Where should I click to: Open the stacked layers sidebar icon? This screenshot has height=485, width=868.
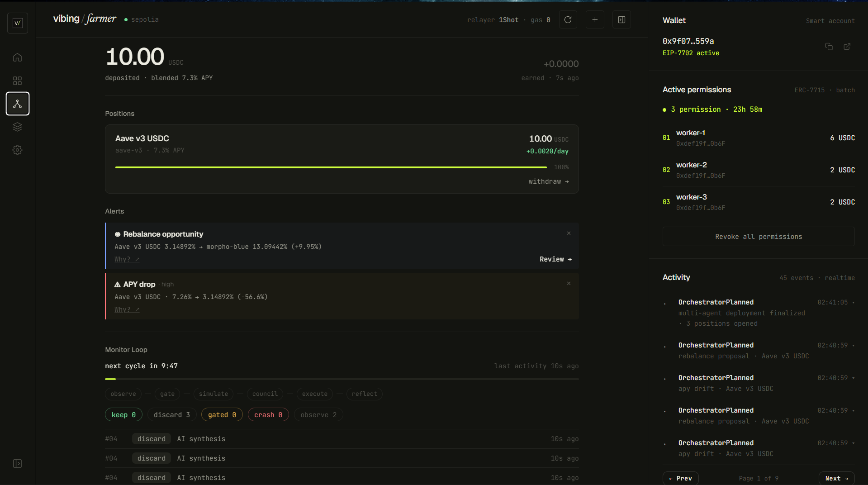point(17,127)
